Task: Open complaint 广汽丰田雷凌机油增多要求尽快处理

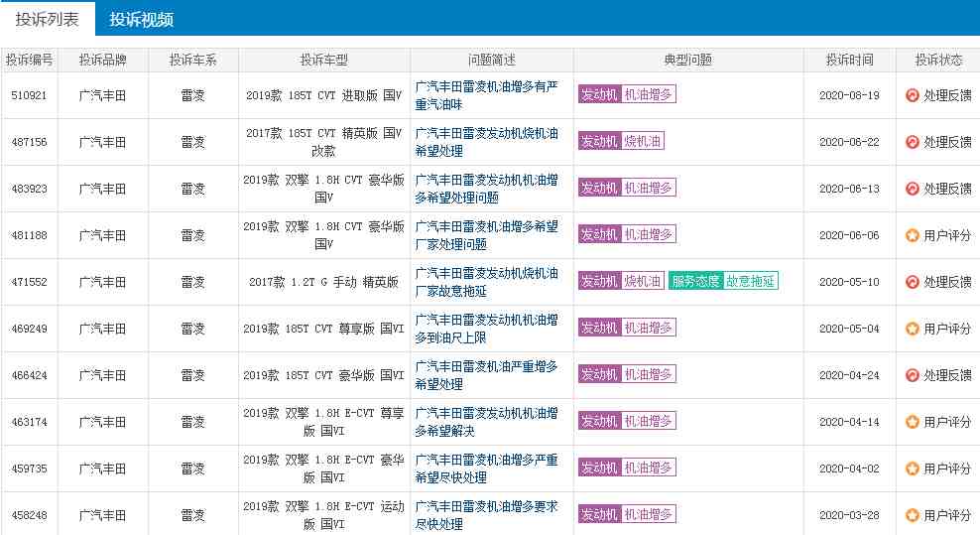Action: [x=486, y=515]
